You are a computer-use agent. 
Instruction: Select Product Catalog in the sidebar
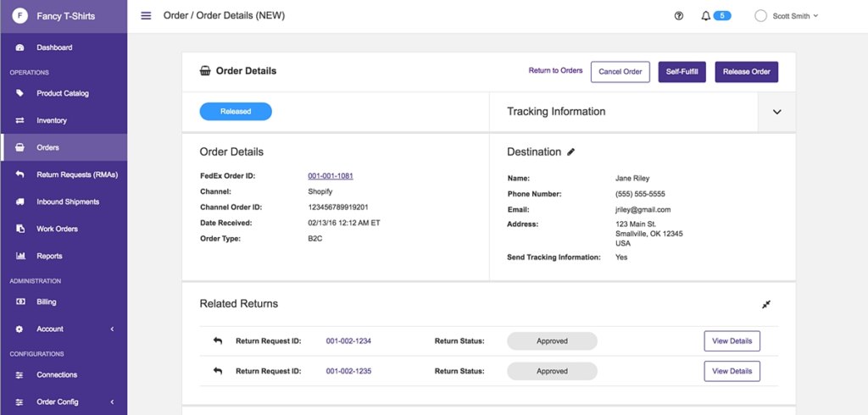(62, 93)
